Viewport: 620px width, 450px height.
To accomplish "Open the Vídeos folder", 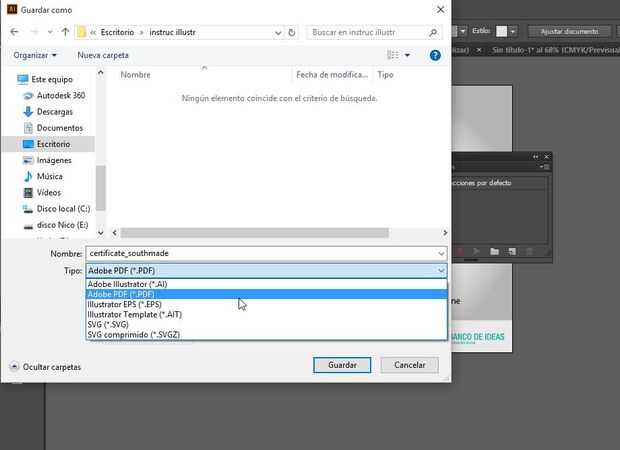I will (42, 193).
